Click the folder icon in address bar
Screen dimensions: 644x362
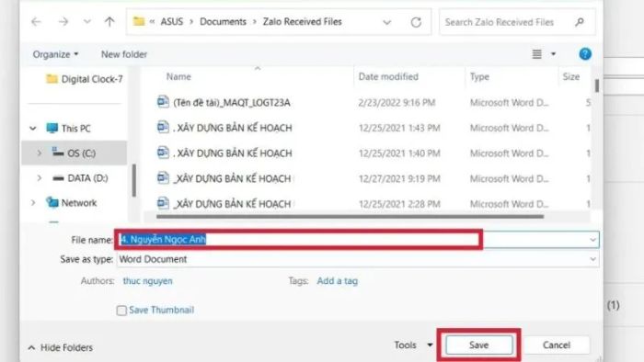139,21
